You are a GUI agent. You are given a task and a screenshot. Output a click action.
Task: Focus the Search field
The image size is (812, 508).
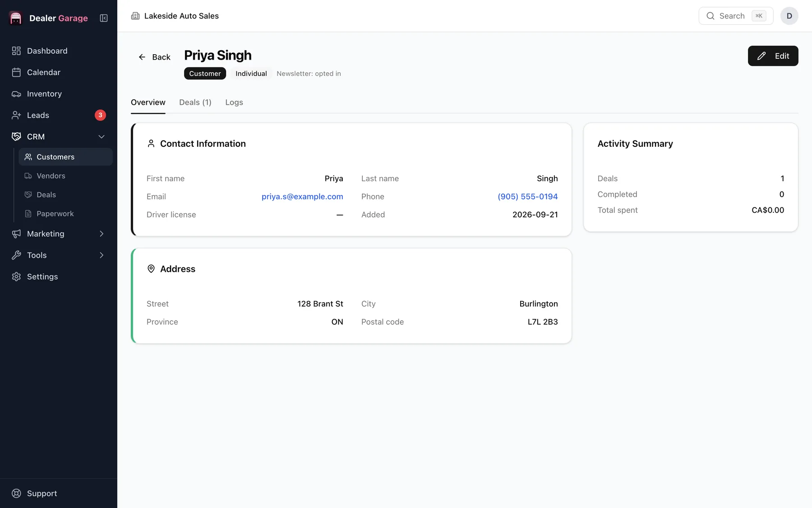click(x=736, y=16)
